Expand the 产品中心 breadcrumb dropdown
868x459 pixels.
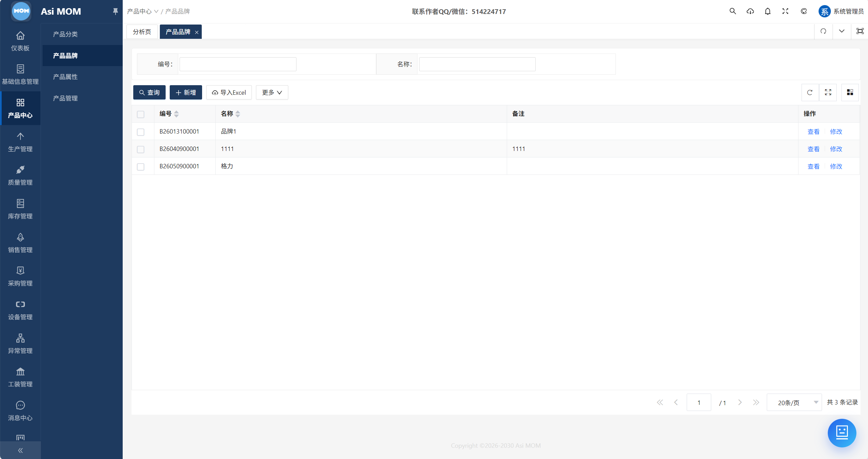point(143,12)
